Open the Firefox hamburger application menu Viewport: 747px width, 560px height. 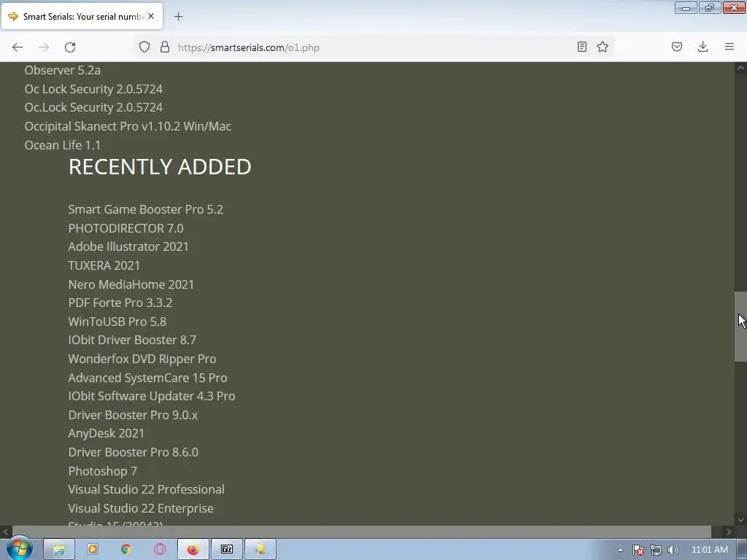click(x=729, y=47)
